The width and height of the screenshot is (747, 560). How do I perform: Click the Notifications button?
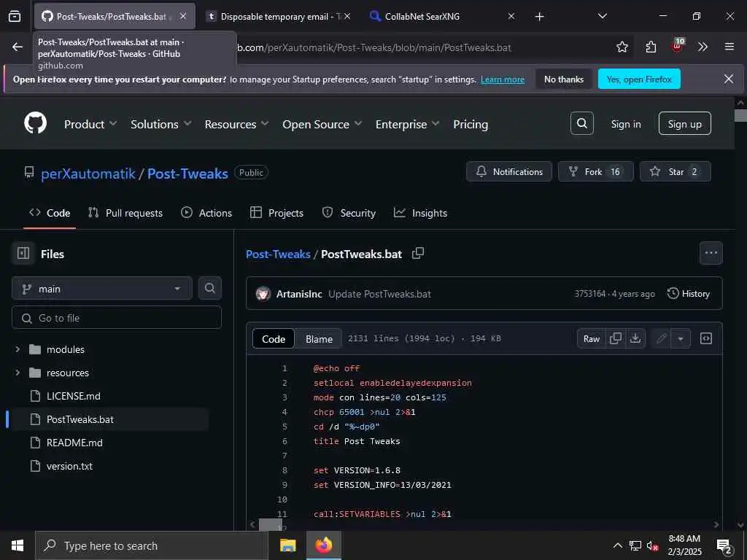point(508,171)
